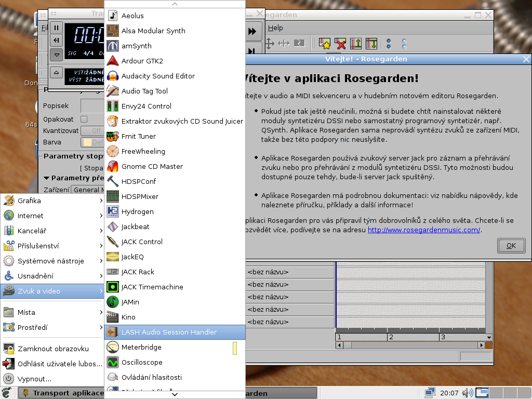Start Hydrogen drum machine
This screenshot has height=399, width=532.
tap(175, 212)
